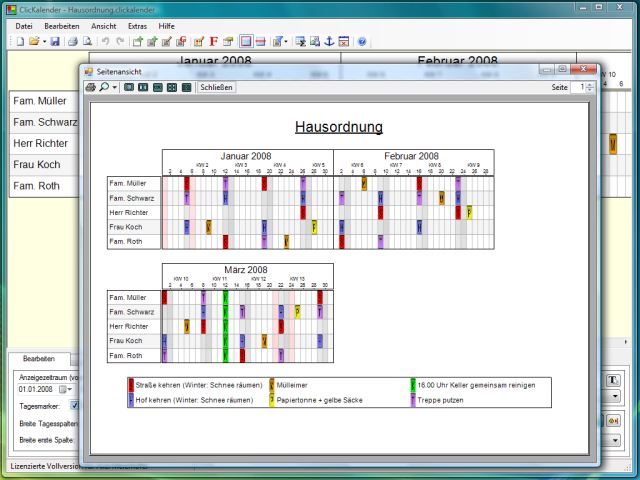
Task: Click the red F font icon
Action: [x=213, y=41]
